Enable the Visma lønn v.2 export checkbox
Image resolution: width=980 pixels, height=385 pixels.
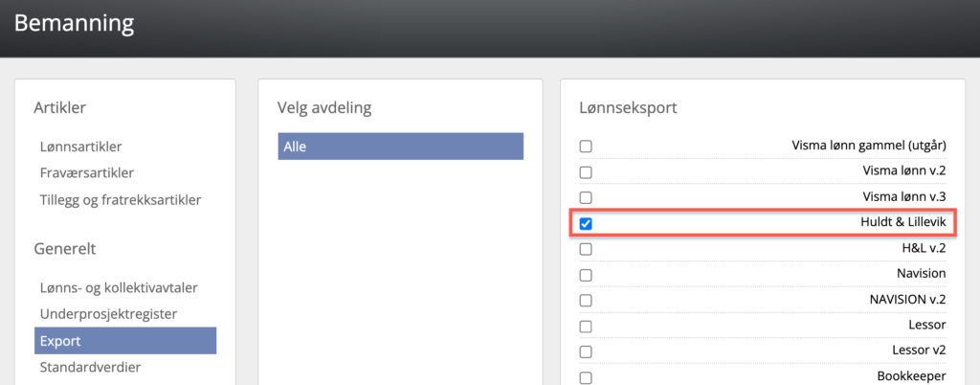[586, 172]
